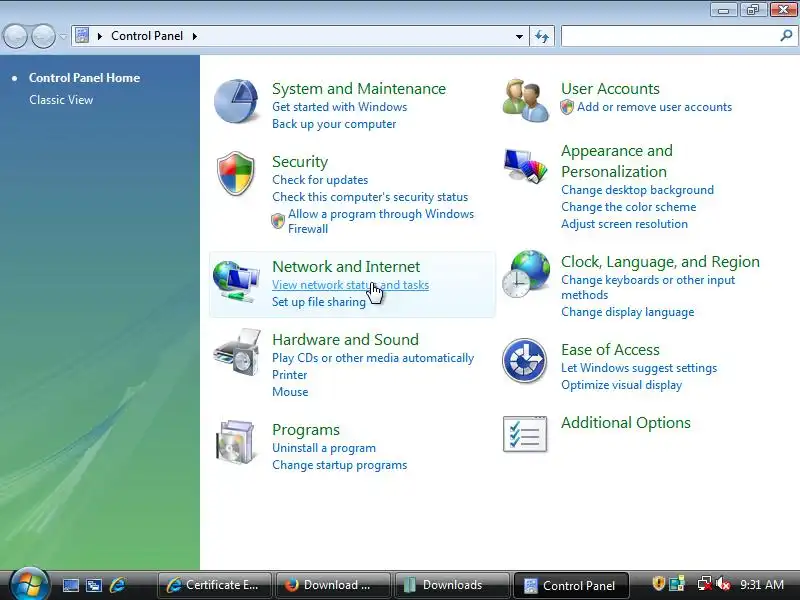This screenshot has height=600, width=800.
Task: Click the taskbar clock showing 9:31 AM
Action: click(762, 584)
